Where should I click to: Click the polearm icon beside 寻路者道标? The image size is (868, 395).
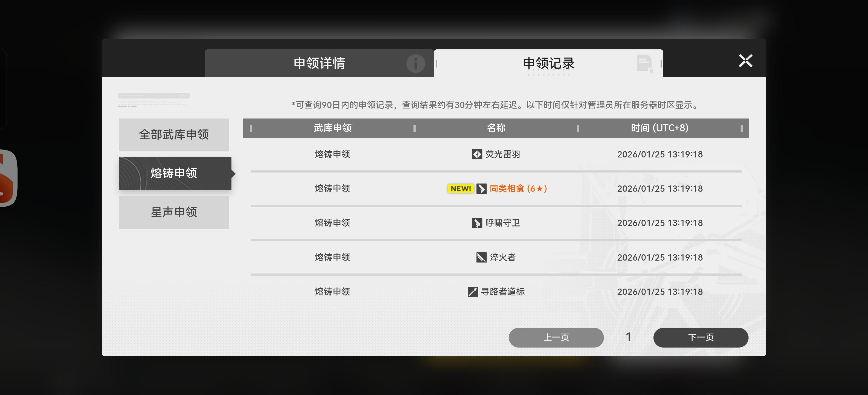point(472,291)
